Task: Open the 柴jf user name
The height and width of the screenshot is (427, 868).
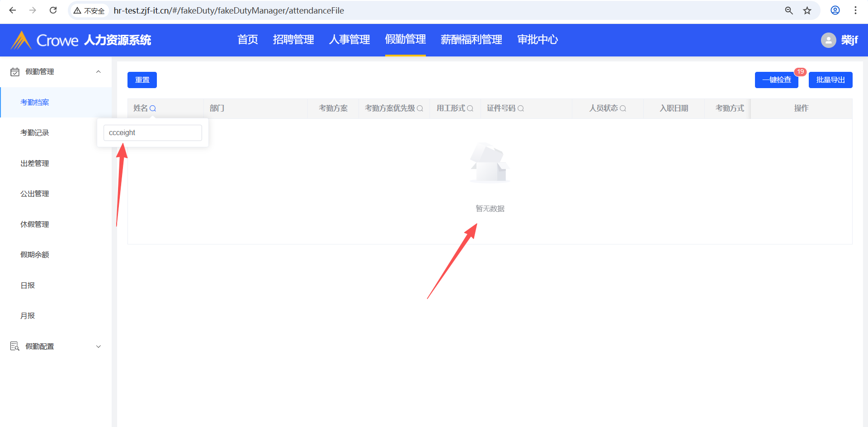Action: coord(849,40)
